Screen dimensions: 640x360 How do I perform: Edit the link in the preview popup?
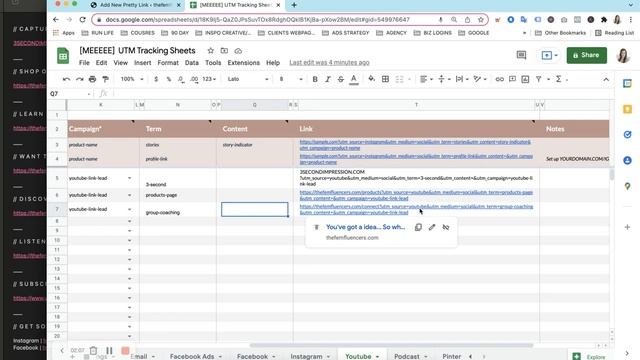(432, 227)
